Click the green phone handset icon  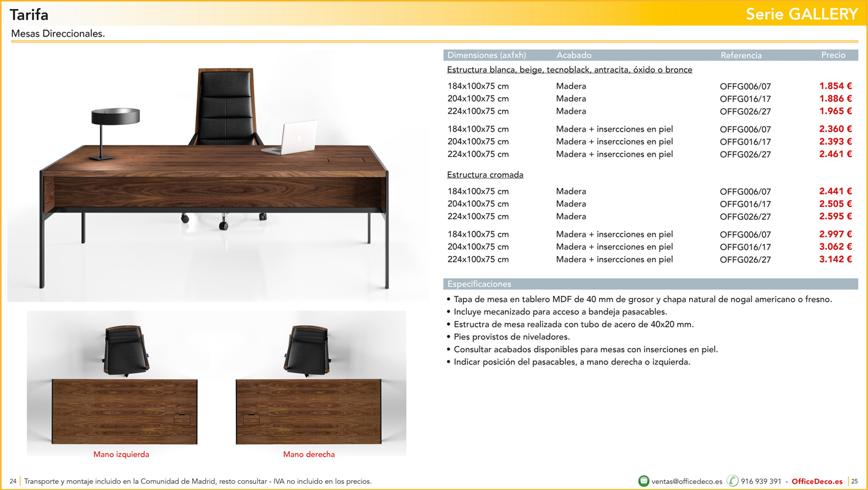click(x=733, y=481)
